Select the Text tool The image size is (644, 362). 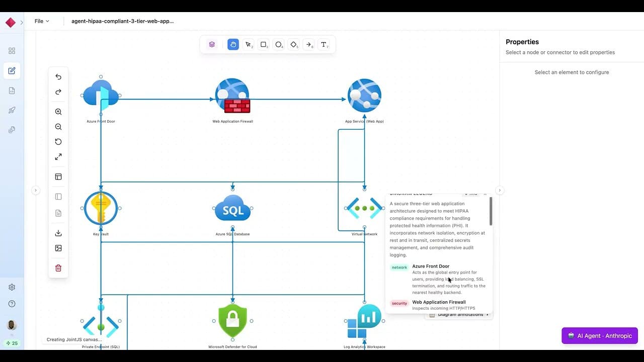(x=324, y=44)
